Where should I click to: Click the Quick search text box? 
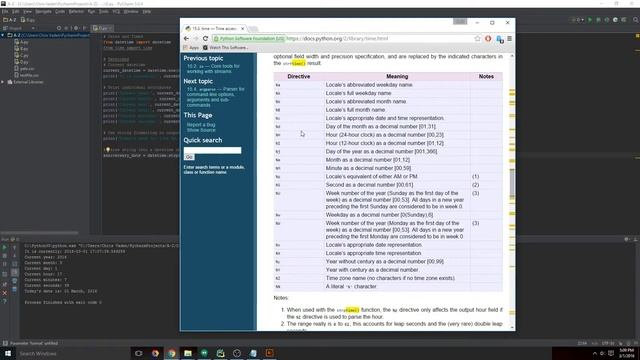coord(212,150)
